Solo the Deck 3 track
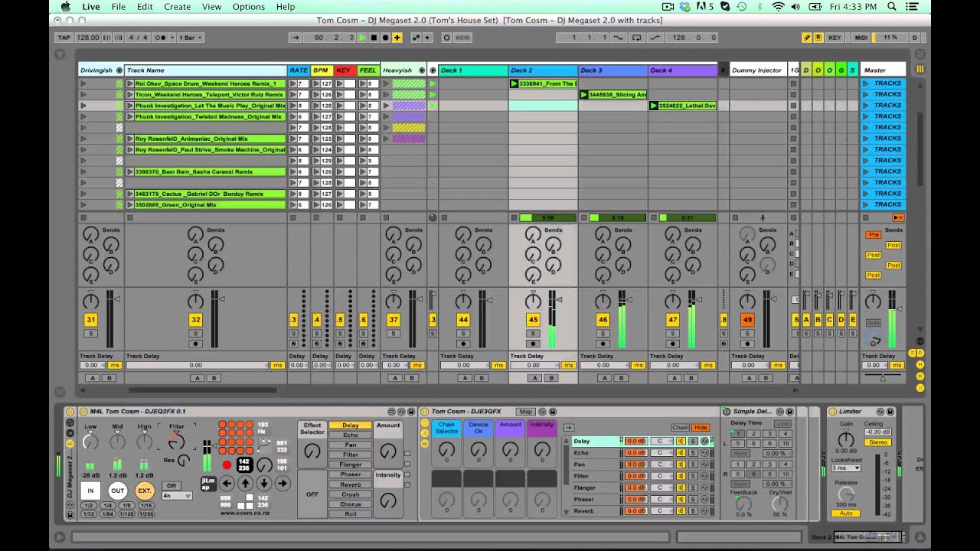980x551 pixels. tap(603, 334)
